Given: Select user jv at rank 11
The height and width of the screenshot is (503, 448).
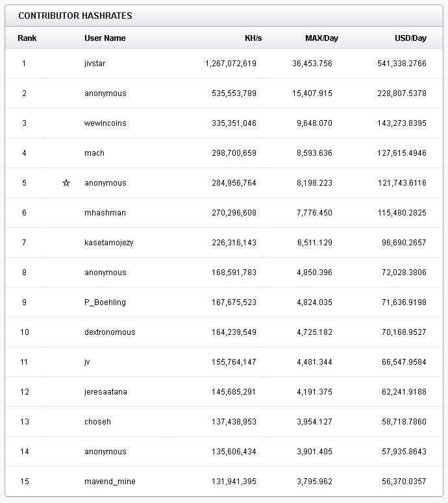Looking at the screenshot, I should point(87,362).
